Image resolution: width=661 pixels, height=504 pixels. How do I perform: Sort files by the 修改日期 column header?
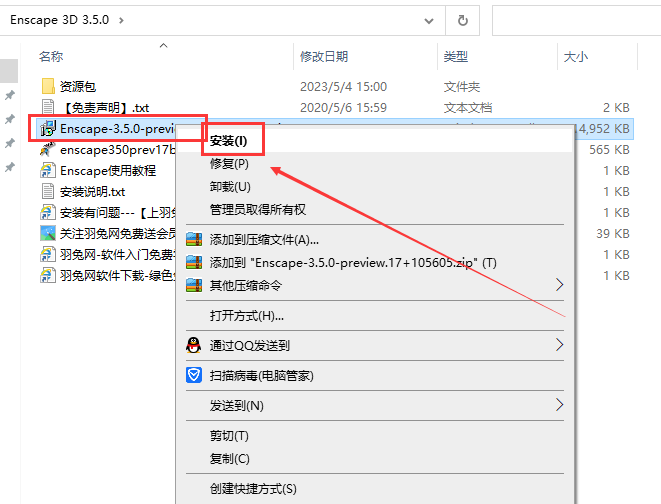[324, 56]
